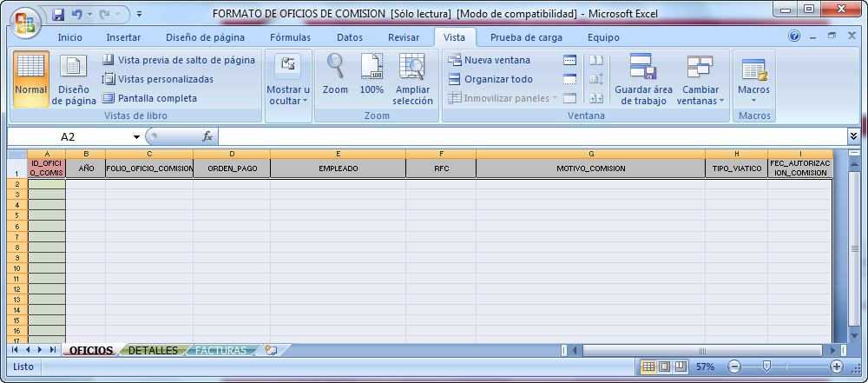Go to last sheet navigation arrow

click(x=53, y=350)
